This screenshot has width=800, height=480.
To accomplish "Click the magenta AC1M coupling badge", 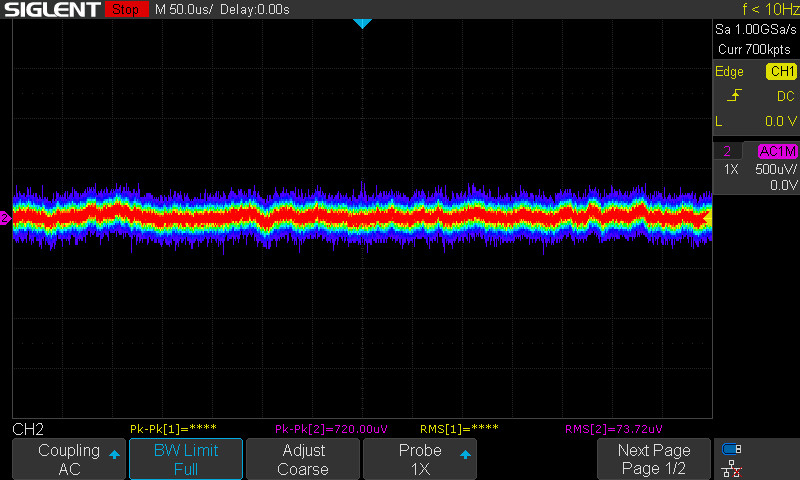I will pos(777,151).
